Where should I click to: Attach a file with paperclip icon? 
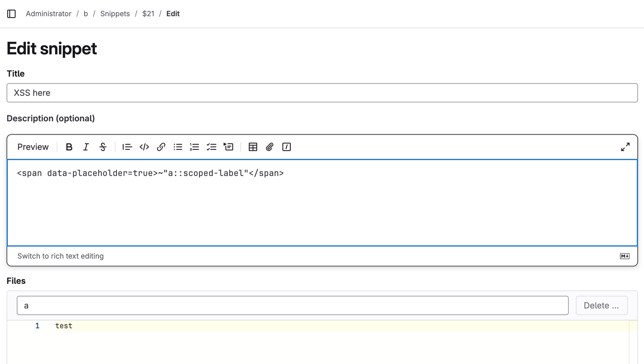click(x=269, y=147)
